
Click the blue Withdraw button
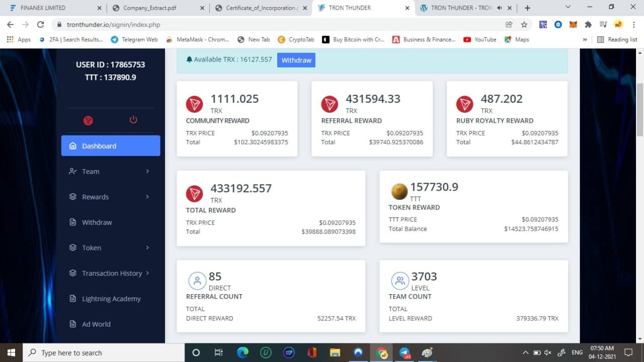296,60
